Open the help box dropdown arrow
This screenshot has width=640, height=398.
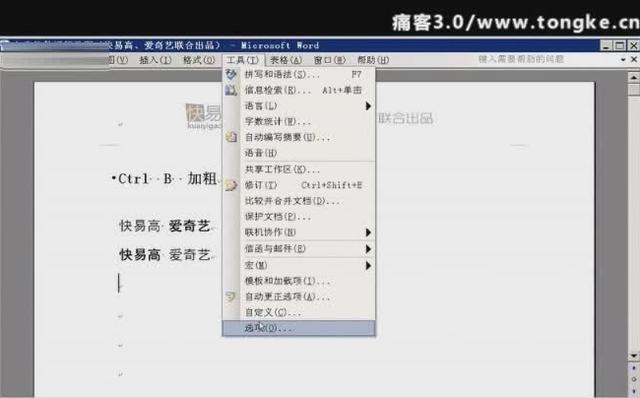coord(623,60)
